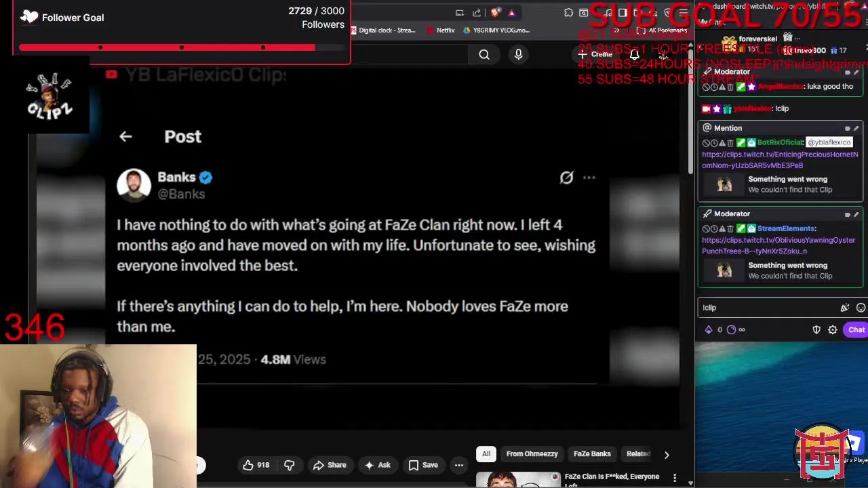This screenshot has height=488, width=868.
Task: Click the voice search microphone icon
Action: pyautogui.click(x=518, y=55)
